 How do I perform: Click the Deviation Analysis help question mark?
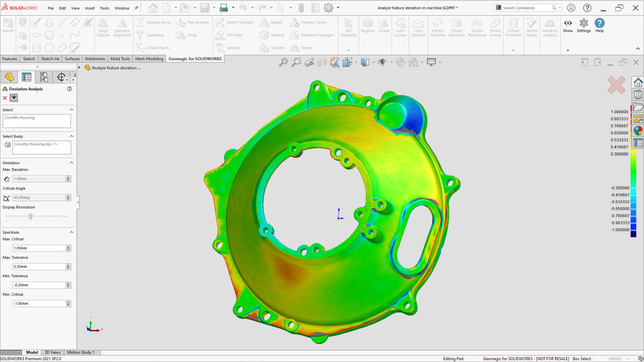[69, 89]
